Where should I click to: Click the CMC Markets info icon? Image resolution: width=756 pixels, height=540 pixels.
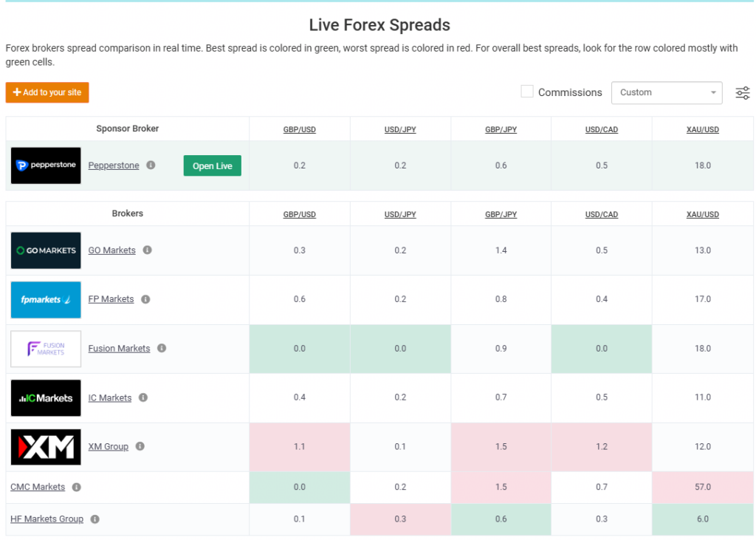77,487
